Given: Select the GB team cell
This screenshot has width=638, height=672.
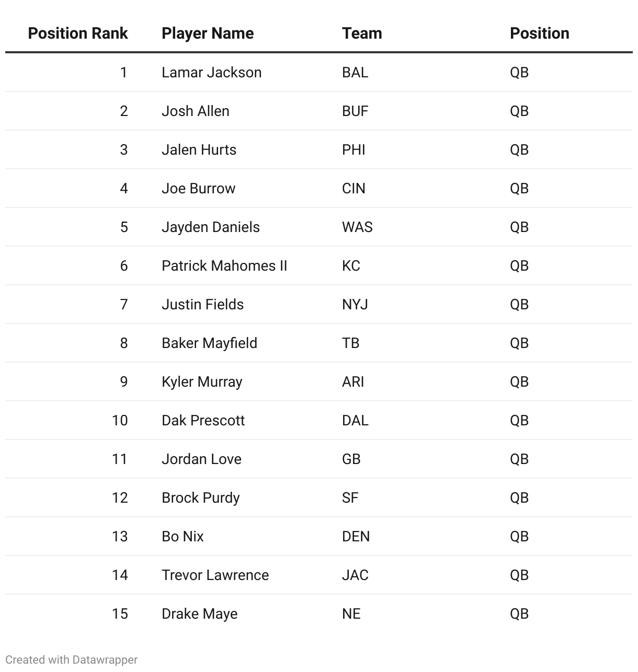Looking at the screenshot, I should (351, 459).
